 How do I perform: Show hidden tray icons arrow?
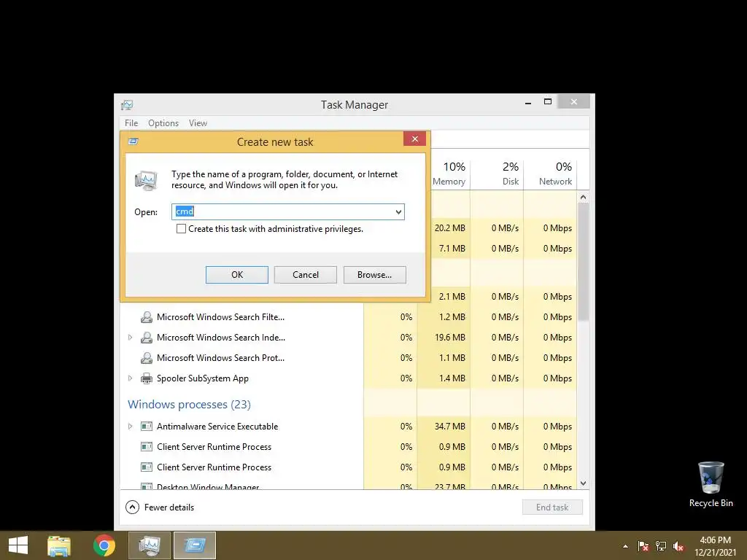tap(625, 546)
